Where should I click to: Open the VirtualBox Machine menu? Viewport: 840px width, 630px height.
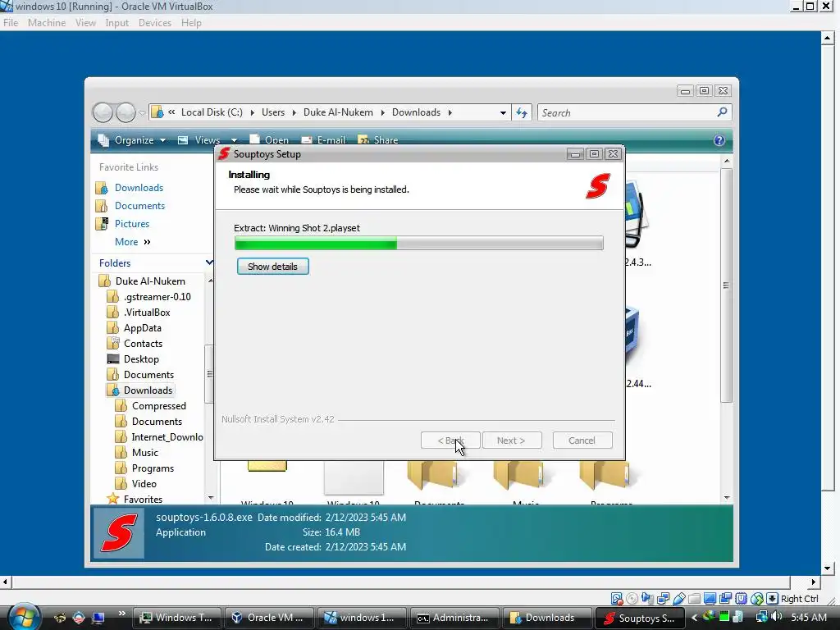pyautogui.click(x=47, y=23)
